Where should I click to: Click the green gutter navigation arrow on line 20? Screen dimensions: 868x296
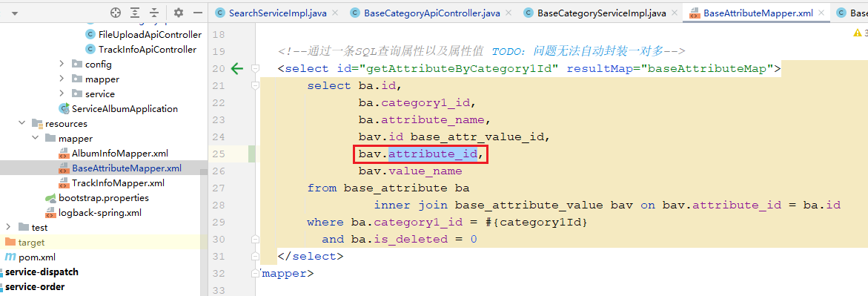coord(236,69)
